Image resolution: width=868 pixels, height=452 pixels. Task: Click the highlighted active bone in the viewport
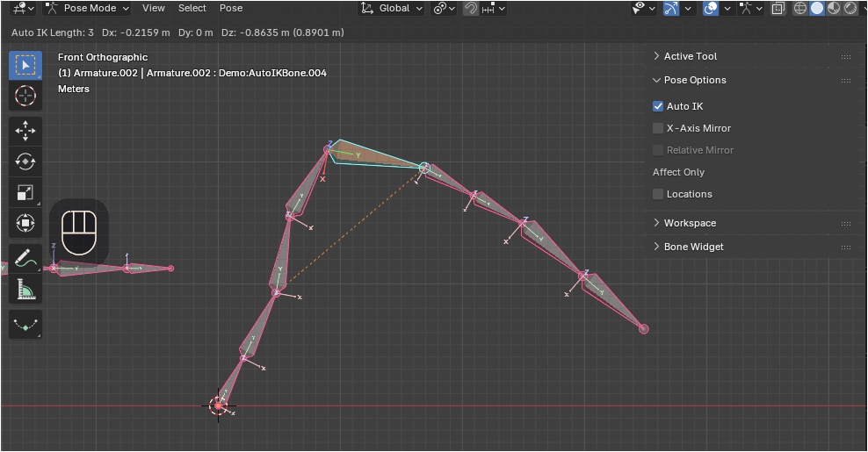pos(370,154)
